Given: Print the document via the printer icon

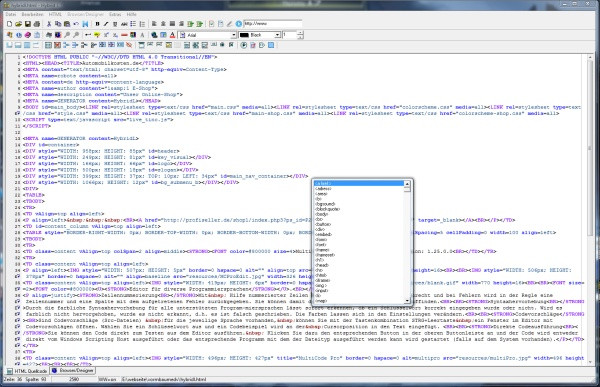Looking at the screenshot, I should [37, 24].
